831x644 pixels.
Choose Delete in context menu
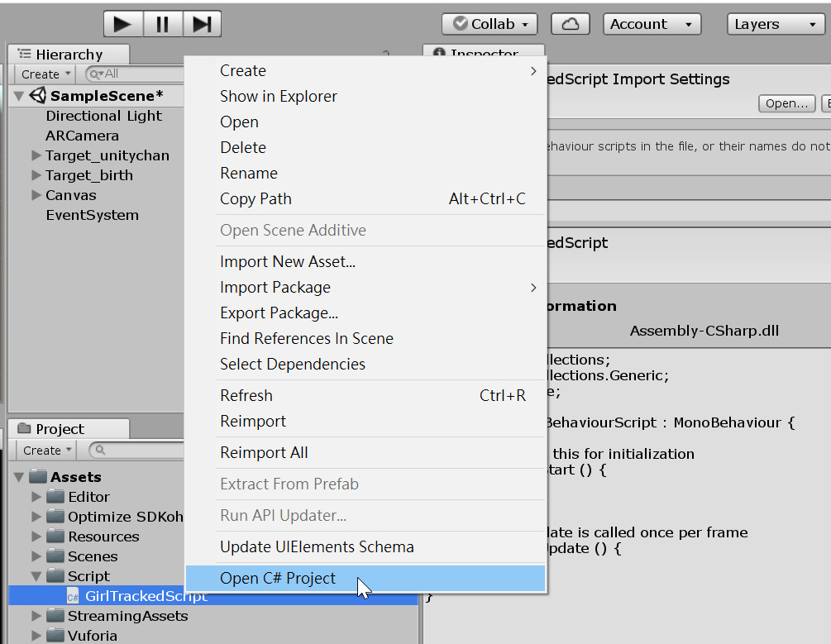[365, 147]
